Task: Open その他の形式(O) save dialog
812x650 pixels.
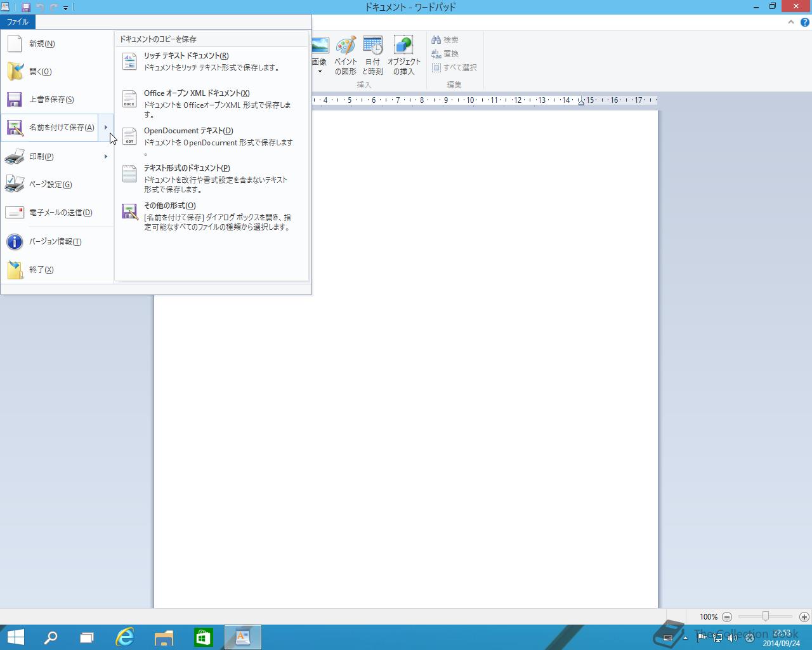Action: click(211, 215)
